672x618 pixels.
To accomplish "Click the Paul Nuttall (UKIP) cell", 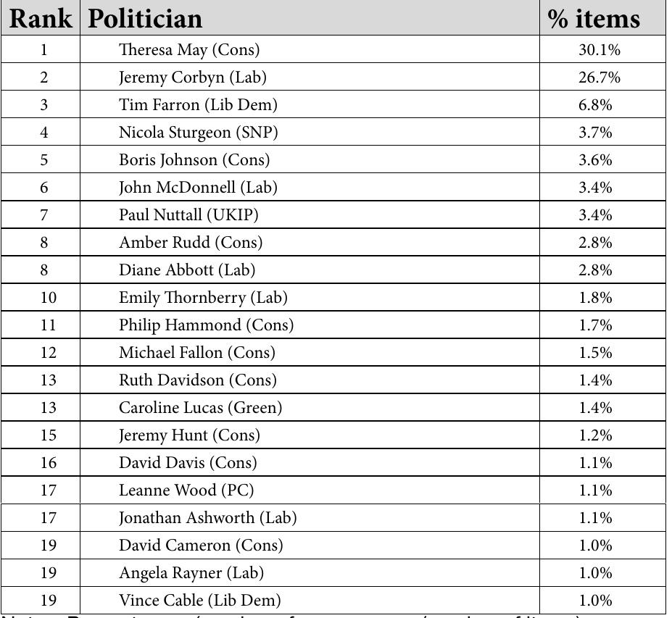I will pyautogui.click(x=188, y=214).
